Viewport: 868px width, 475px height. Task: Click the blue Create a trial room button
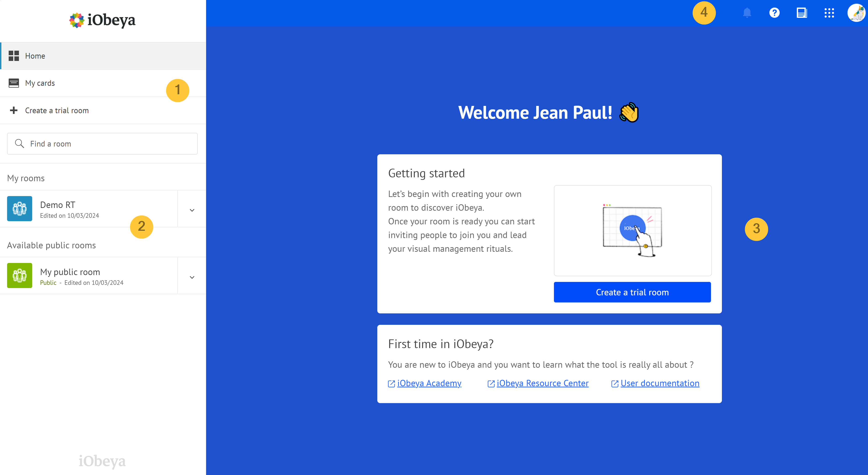click(632, 292)
